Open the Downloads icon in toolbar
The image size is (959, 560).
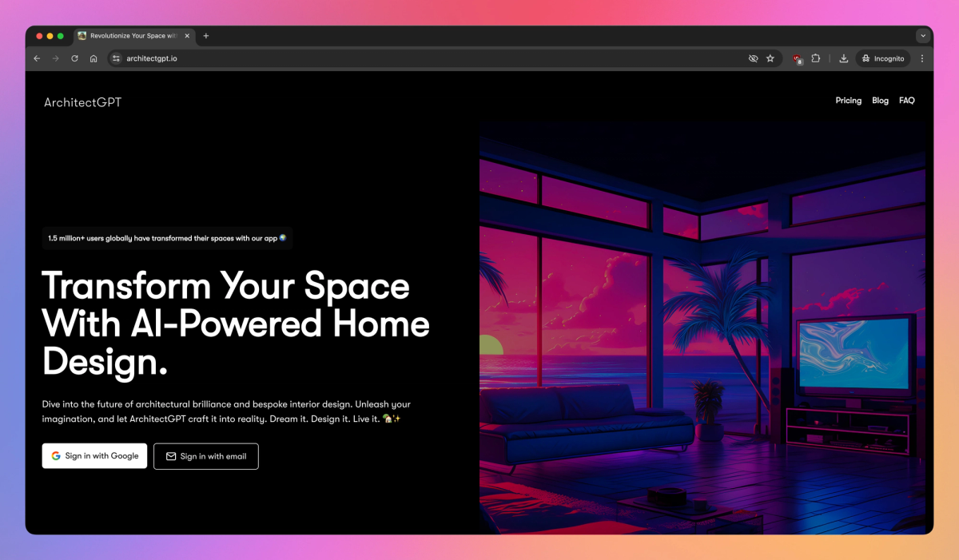pyautogui.click(x=844, y=58)
